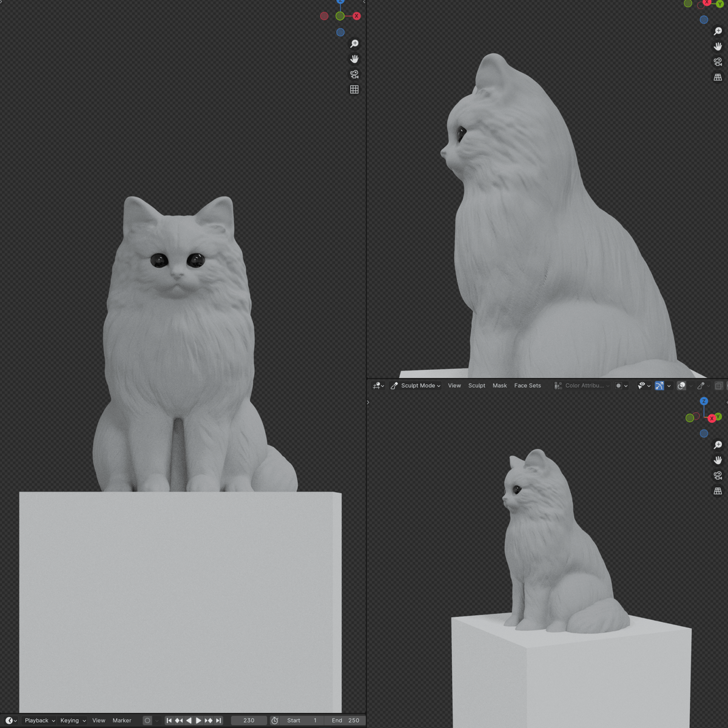The image size is (728, 728).
Task: Open the Playback dropdown in the timeline
Action: (x=36, y=720)
